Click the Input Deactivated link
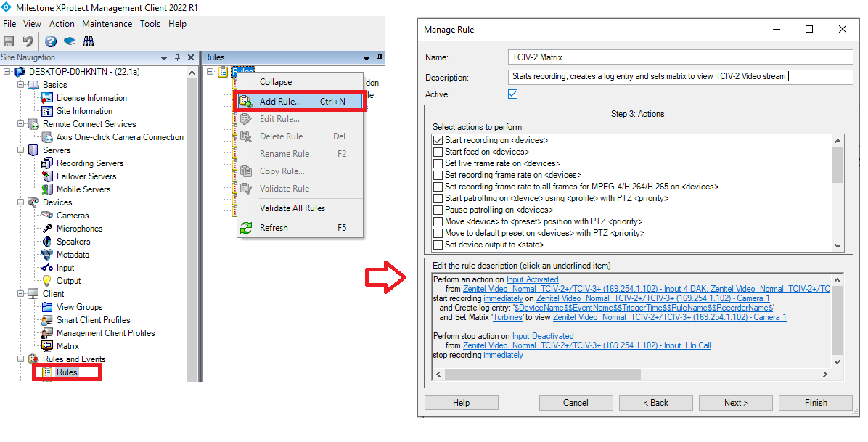 pyautogui.click(x=543, y=336)
